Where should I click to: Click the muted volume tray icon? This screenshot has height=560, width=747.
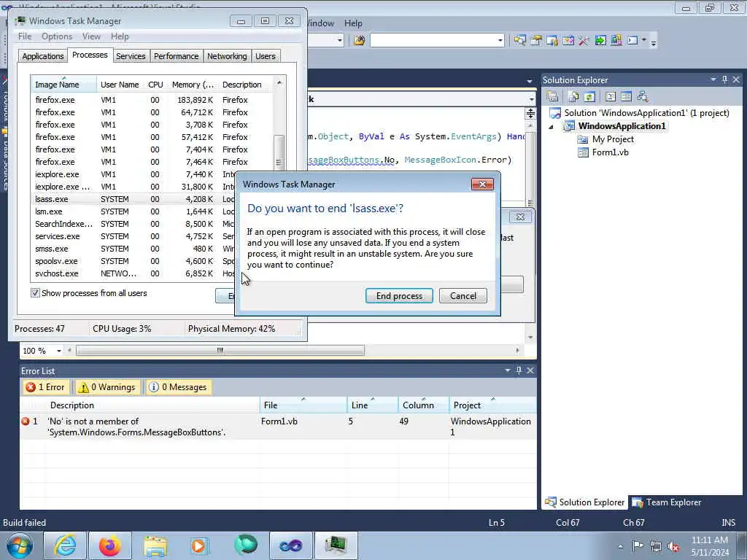click(x=673, y=546)
